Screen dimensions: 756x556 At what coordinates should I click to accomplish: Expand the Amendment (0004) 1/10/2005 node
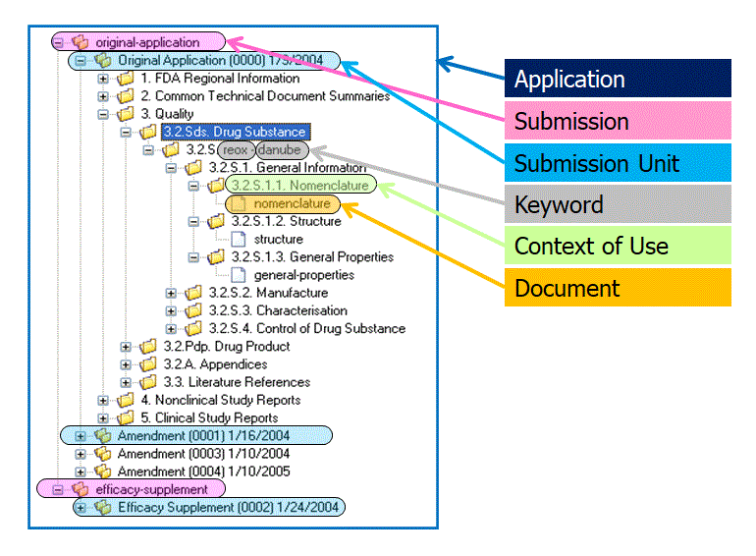[81, 472]
